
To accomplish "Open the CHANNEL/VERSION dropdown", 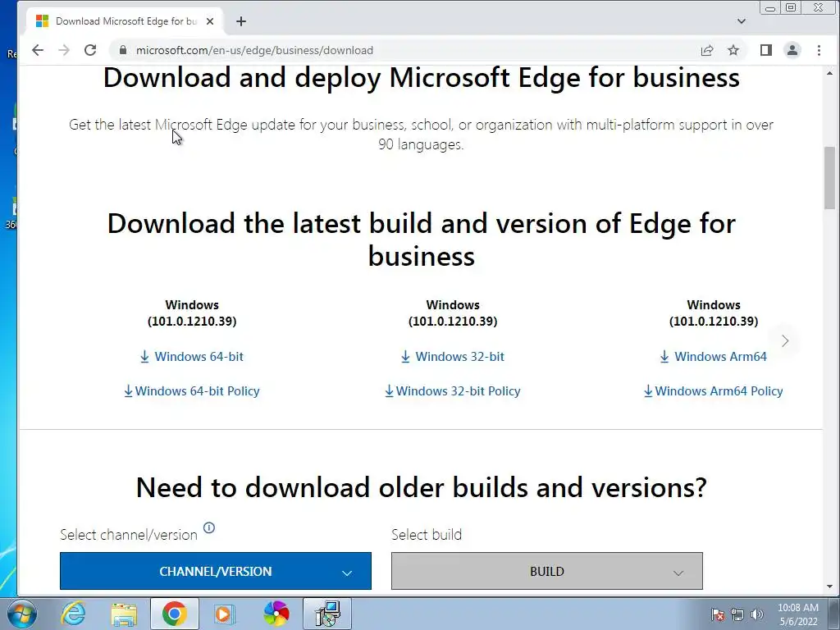I will pyautogui.click(x=216, y=571).
